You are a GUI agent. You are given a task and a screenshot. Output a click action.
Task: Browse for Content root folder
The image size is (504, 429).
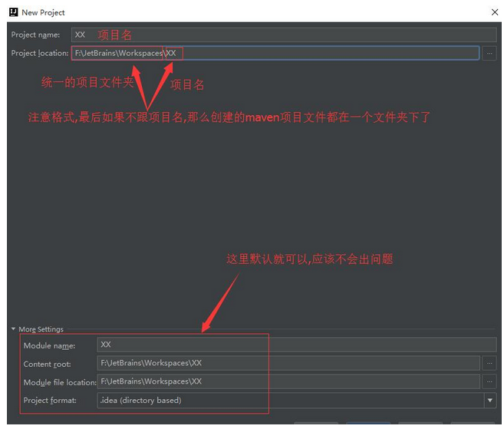[489, 363]
